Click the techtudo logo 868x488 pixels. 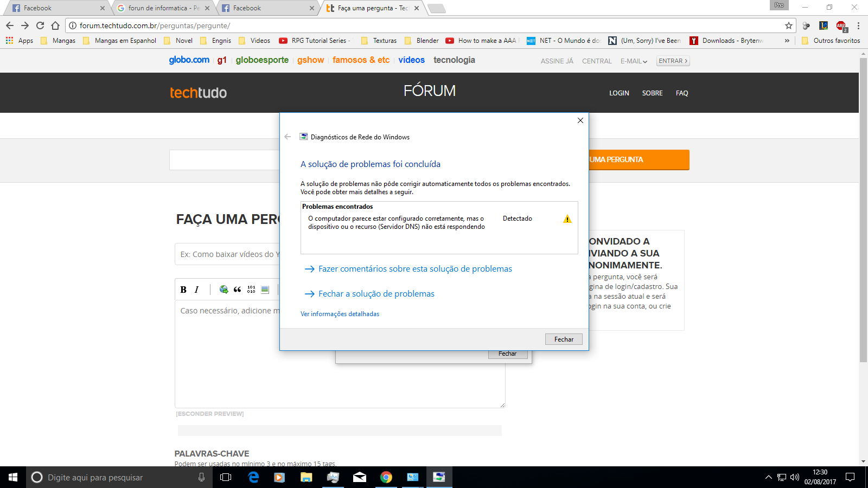coord(198,93)
